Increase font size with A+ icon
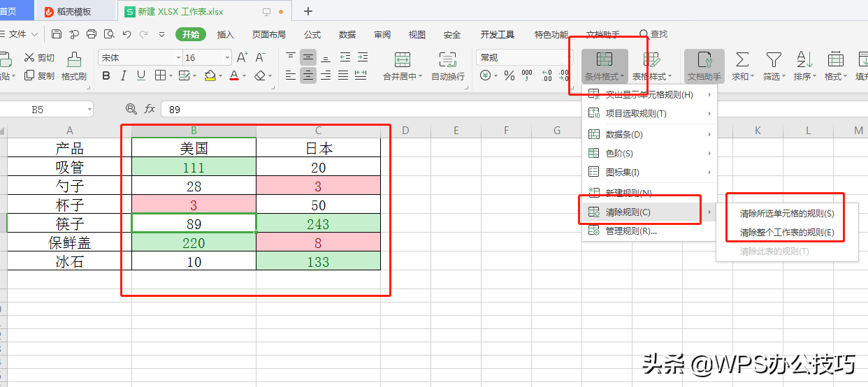The width and height of the screenshot is (868, 387). click(243, 57)
